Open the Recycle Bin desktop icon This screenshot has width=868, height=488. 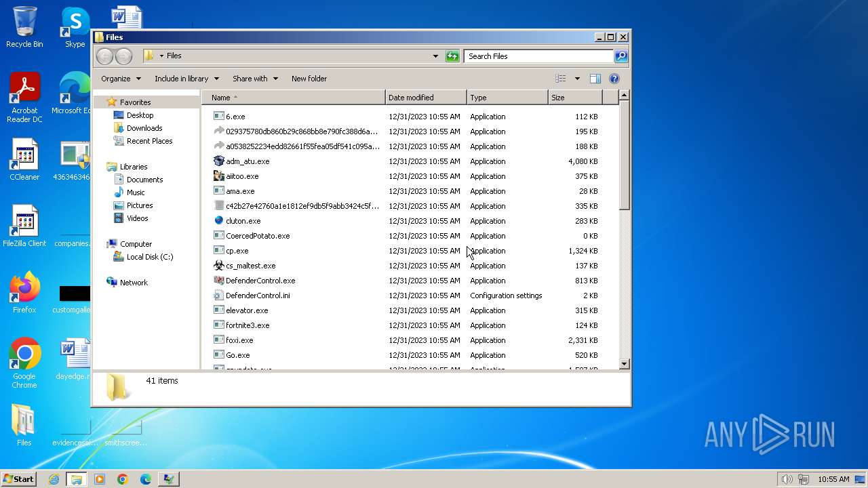pos(24,27)
